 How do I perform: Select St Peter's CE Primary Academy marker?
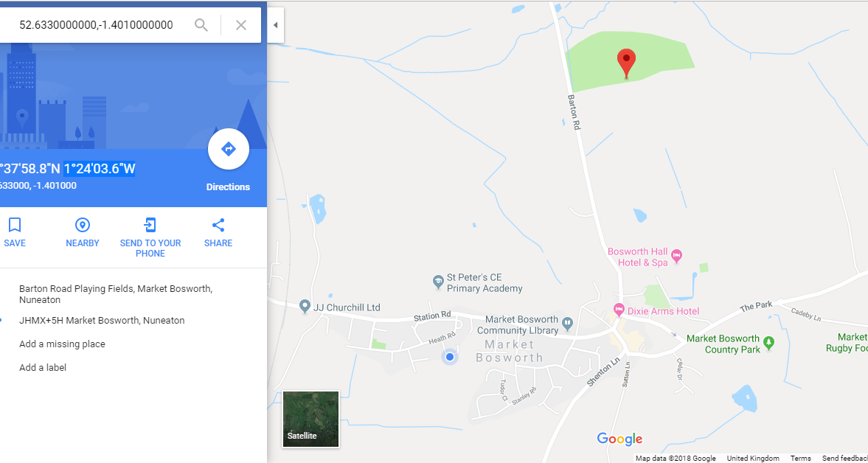point(439,282)
